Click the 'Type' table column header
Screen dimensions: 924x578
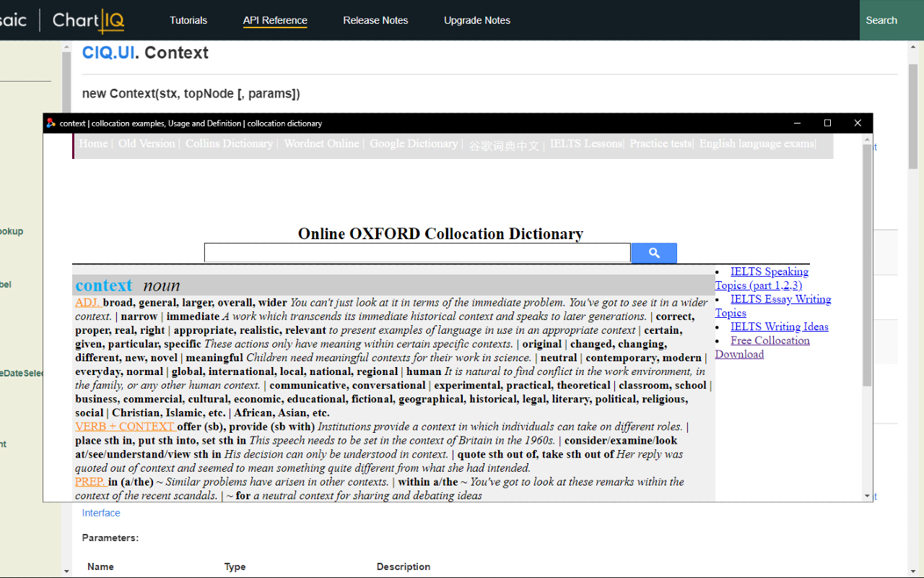point(235,566)
